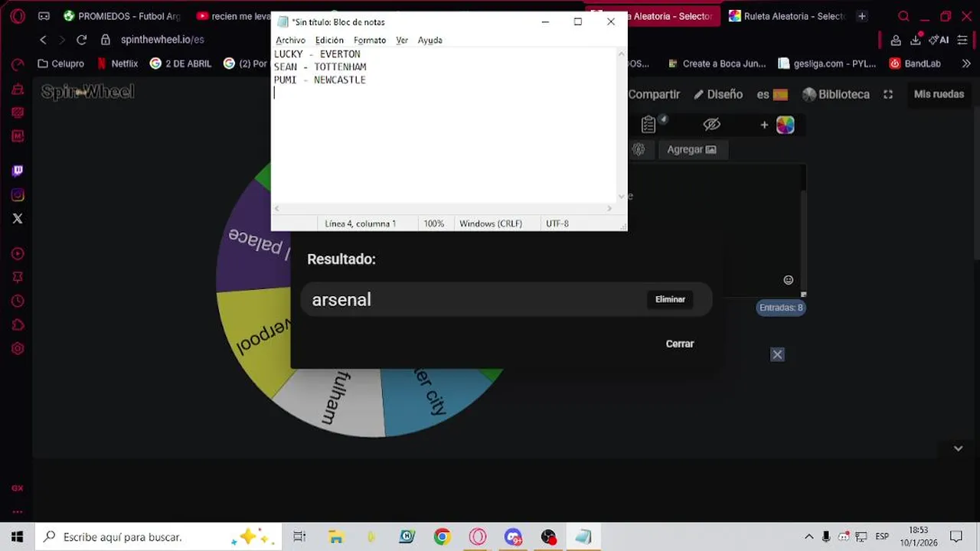
Task: Reload the spinthewheel.io page
Action: [x=81, y=40]
